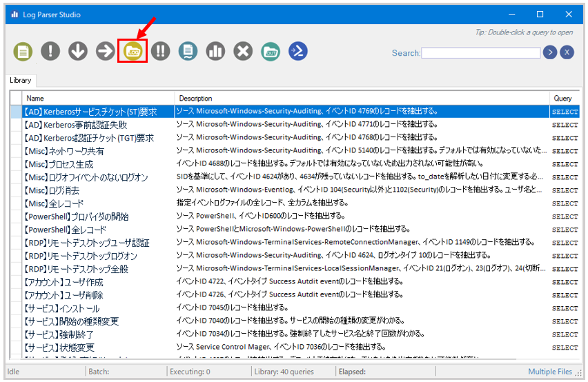Click description mentioning イベントID 5140
Screen dimensions: 588x382
point(361,150)
